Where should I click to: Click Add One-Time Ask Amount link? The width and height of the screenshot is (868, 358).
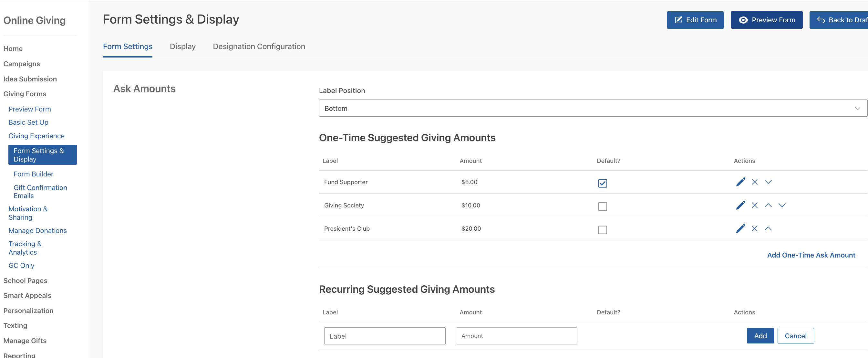click(811, 255)
